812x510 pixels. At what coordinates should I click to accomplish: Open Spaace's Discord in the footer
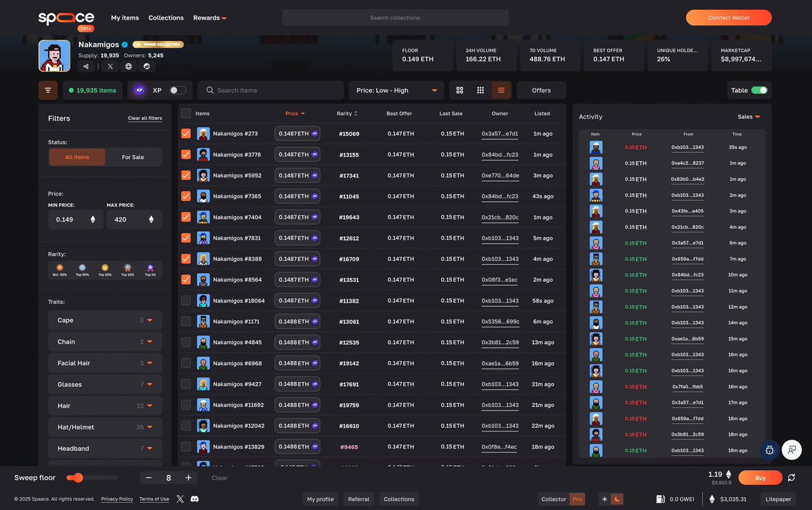[x=195, y=499]
